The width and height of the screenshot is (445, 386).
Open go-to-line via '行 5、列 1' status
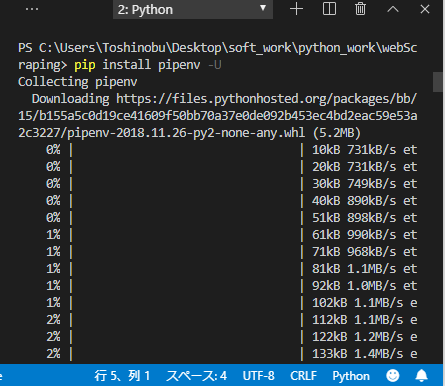pos(122,376)
